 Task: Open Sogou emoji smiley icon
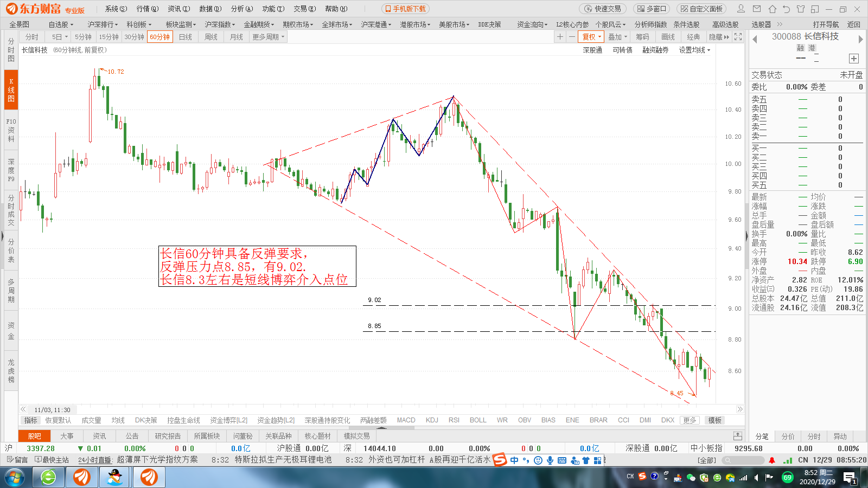click(538, 460)
